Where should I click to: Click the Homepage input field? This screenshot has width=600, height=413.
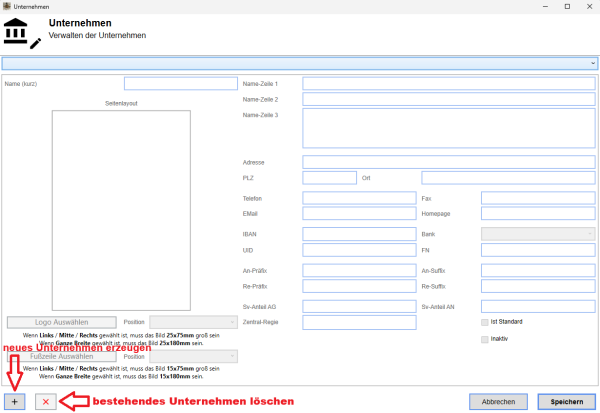click(x=538, y=213)
